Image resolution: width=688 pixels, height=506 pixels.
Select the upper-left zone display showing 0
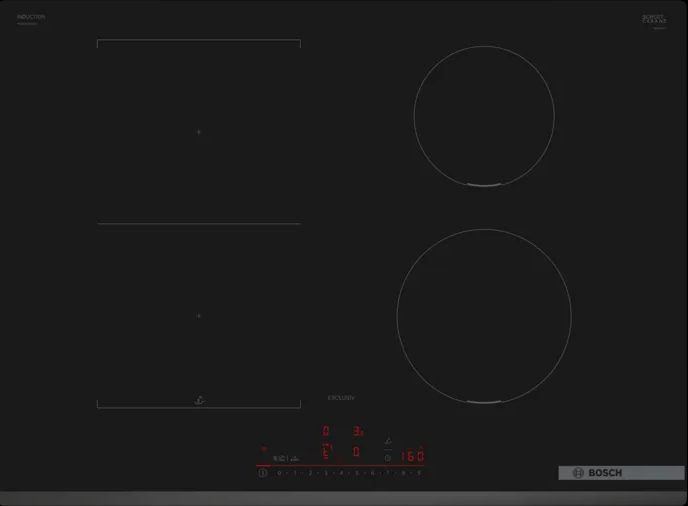point(325,432)
